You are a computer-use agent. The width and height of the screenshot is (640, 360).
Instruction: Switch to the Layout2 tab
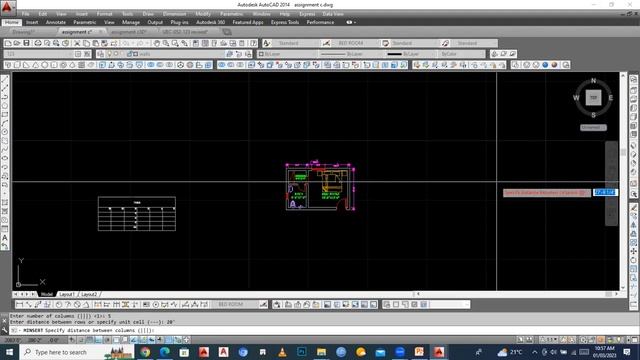coord(89,294)
